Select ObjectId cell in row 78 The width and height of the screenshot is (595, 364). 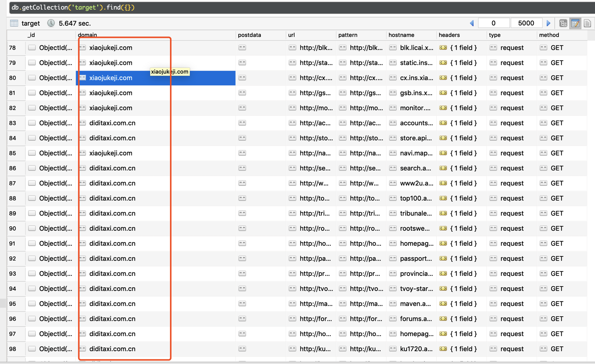pyautogui.click(x=51, y=47)
